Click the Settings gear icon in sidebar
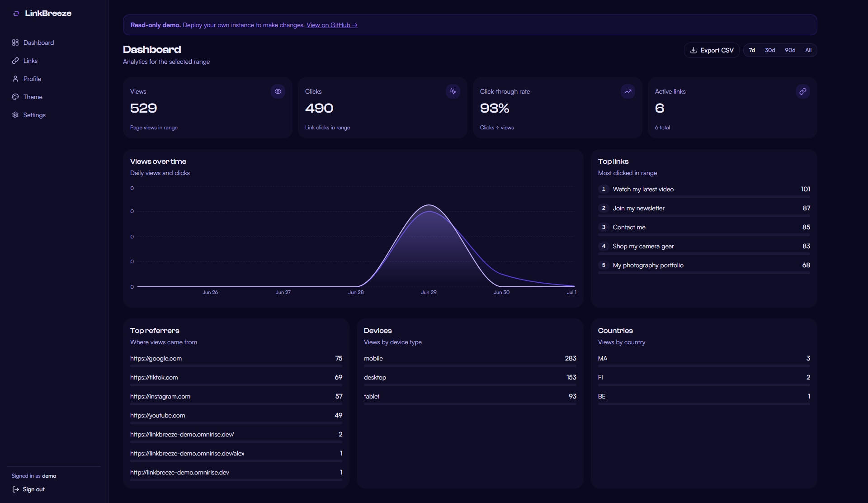 click(15, 115)
